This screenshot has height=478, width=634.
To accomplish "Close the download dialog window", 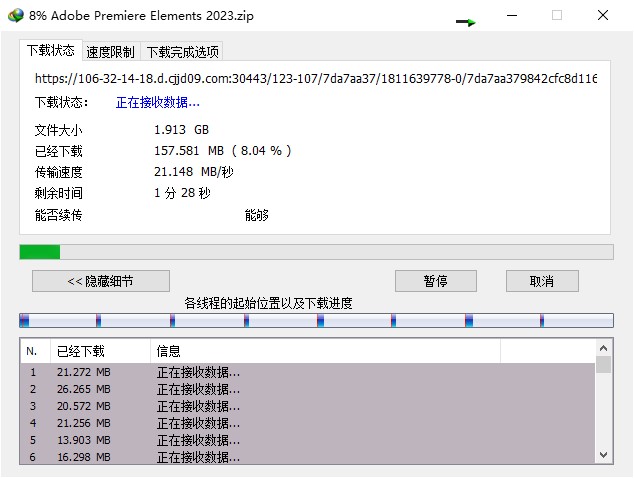I will pos(602,15).
